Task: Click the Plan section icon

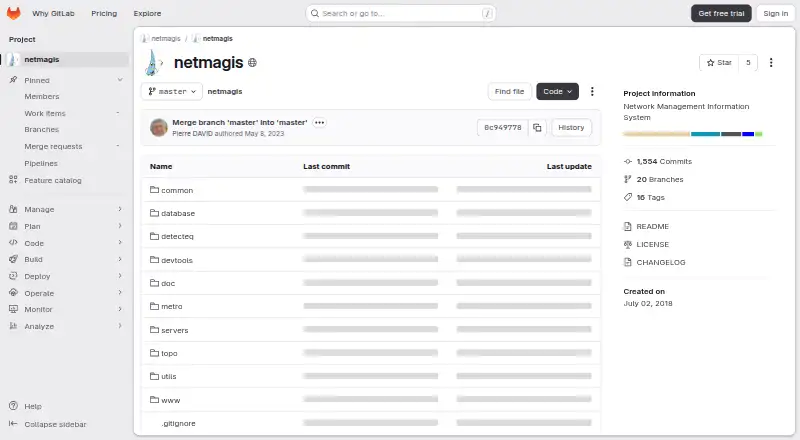Action: pyautogui.click(x=13, y=226)
